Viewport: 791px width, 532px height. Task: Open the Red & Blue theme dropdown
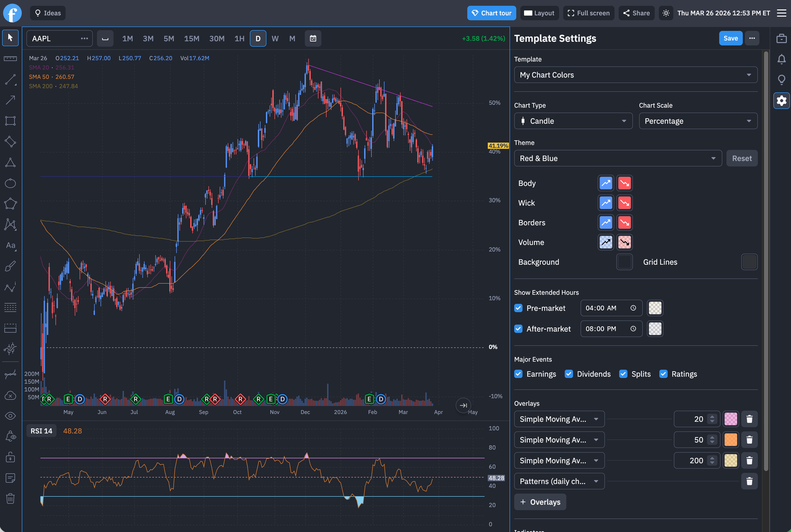click(618, 158)
